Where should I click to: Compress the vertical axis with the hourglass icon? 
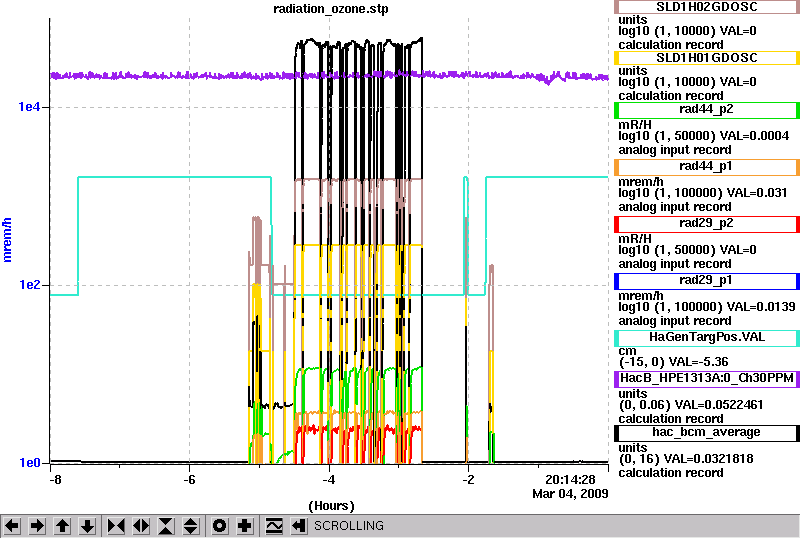click(x=166, y=526)
